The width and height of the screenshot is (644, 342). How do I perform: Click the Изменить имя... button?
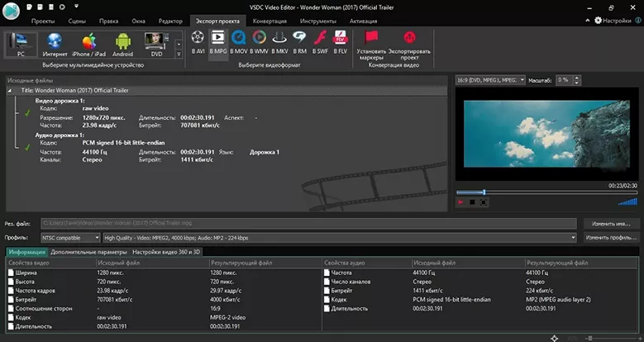tap(611, 224)
